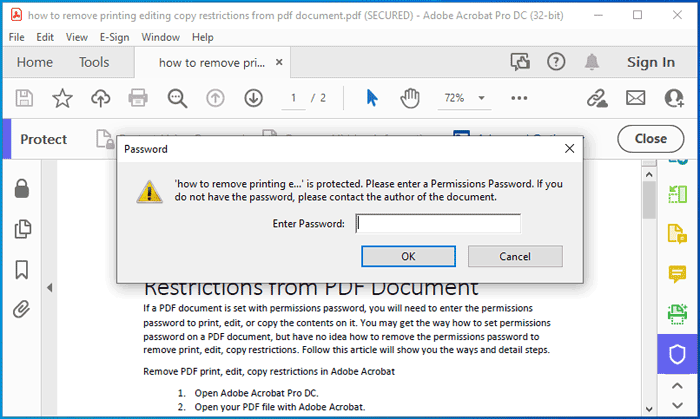Switch to the Home tab

click(x=34, y=62)
